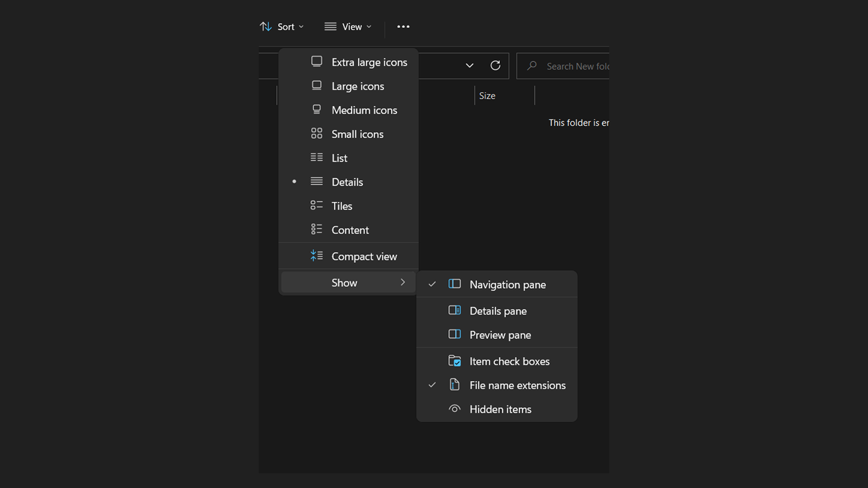This screenshot has width=868, height=488.
Task: Toggle Compact view
Action: coord(349,256)
